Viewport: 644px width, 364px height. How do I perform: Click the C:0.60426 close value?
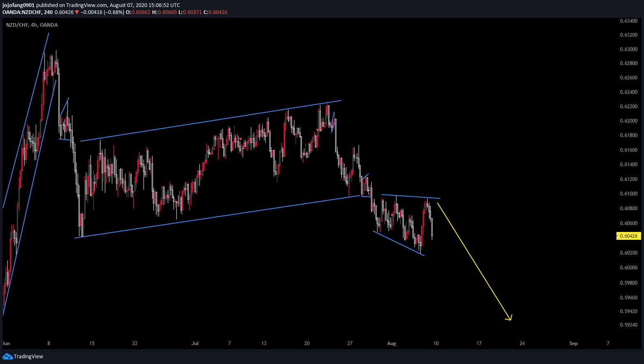[x=215, y=12]
